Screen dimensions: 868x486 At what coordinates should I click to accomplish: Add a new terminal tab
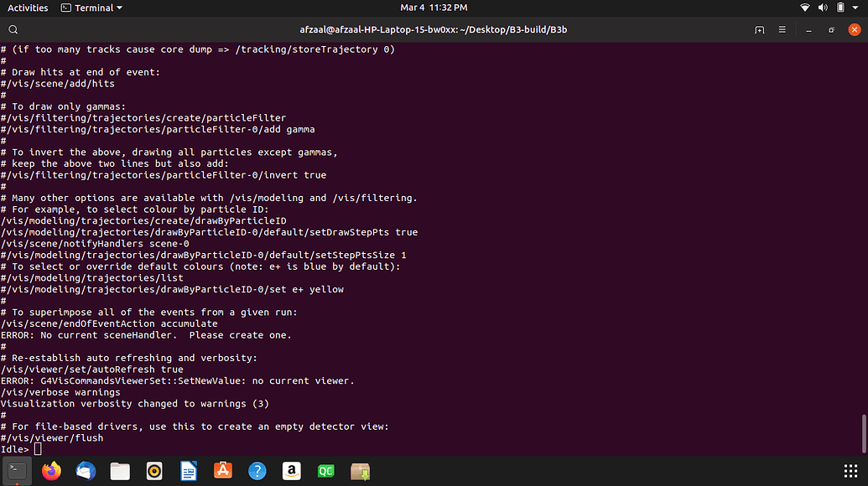coord(760,30)
